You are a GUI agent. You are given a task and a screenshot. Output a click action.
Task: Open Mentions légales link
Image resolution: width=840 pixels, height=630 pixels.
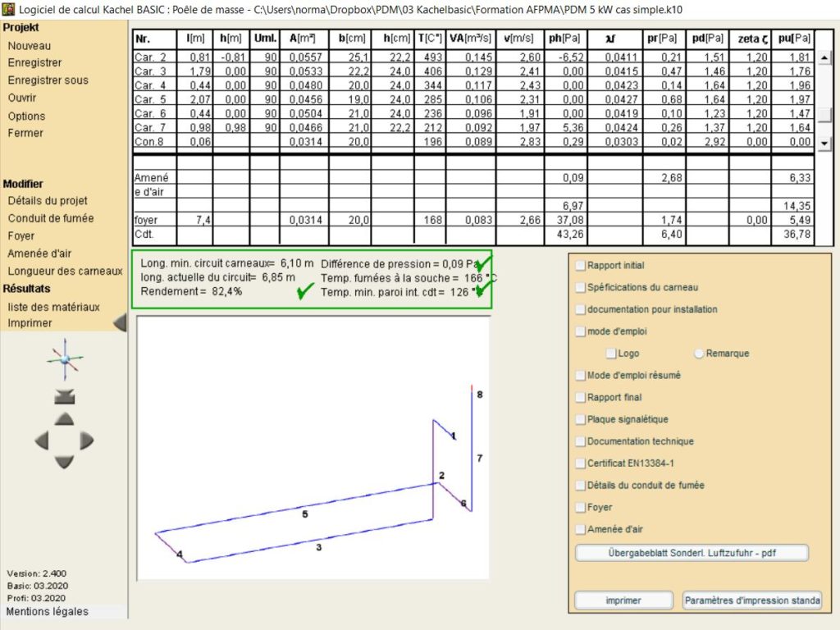(47, 612)
